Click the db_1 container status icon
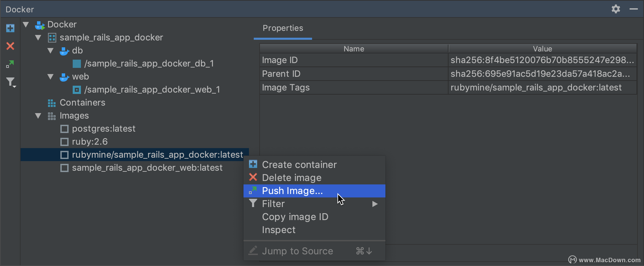644x266 pixels. coord(77,64)
